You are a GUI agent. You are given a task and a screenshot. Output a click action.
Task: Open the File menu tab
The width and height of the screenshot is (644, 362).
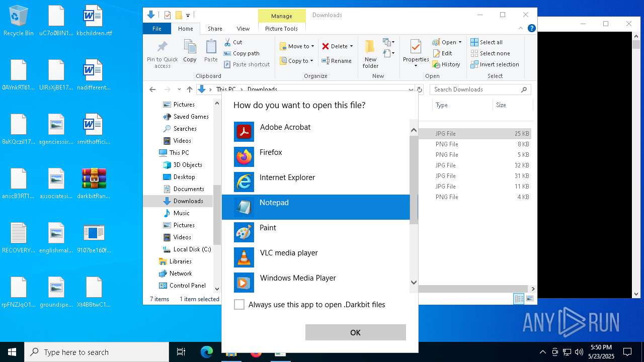[157, 29]
